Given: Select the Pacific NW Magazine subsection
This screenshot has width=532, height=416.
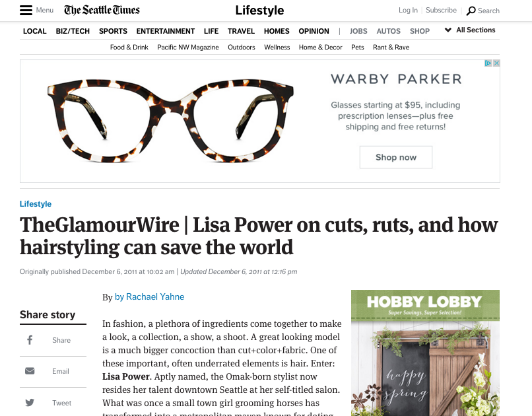Looking at the screenshot, I should [188, 47].
